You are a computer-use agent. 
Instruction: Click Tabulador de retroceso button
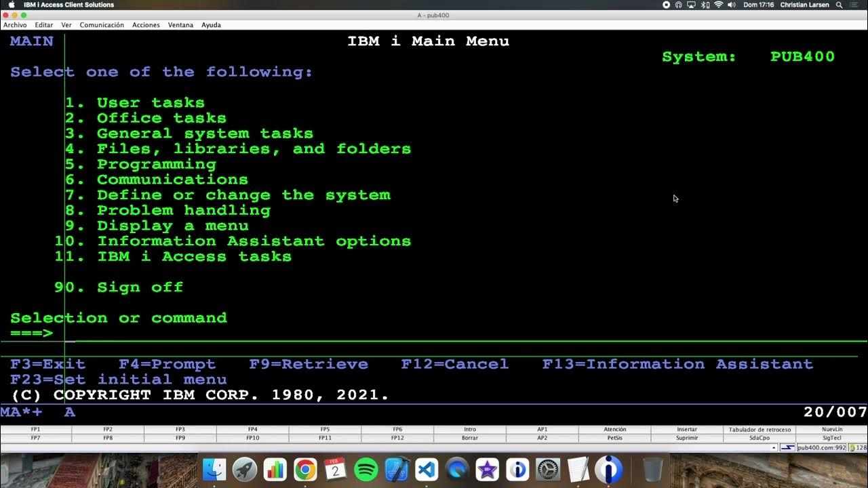click(759, 430)
